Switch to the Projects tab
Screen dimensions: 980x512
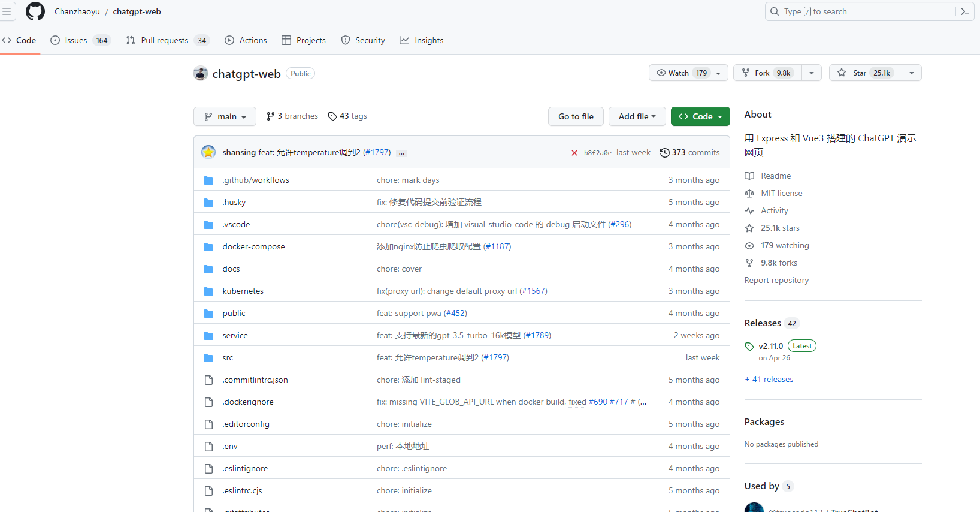[304, 40]
